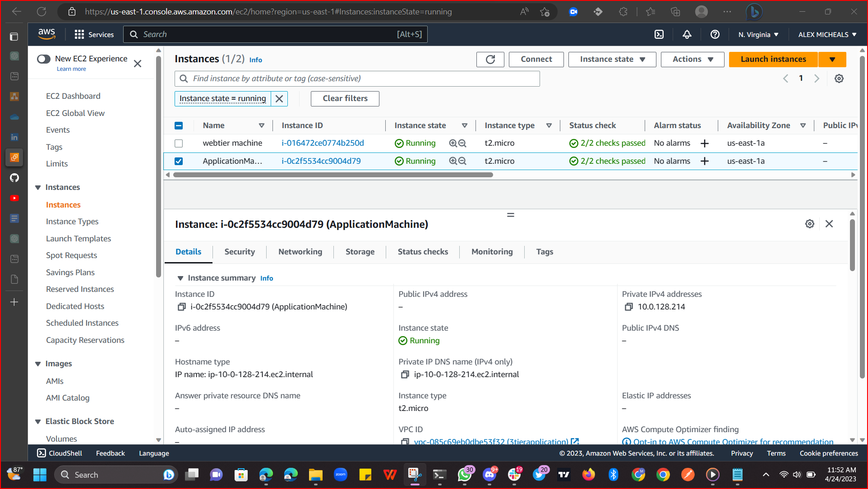Click the Clear filters button
The width and height of the screenshot is (868, 489).
click(x=345, y=98)
